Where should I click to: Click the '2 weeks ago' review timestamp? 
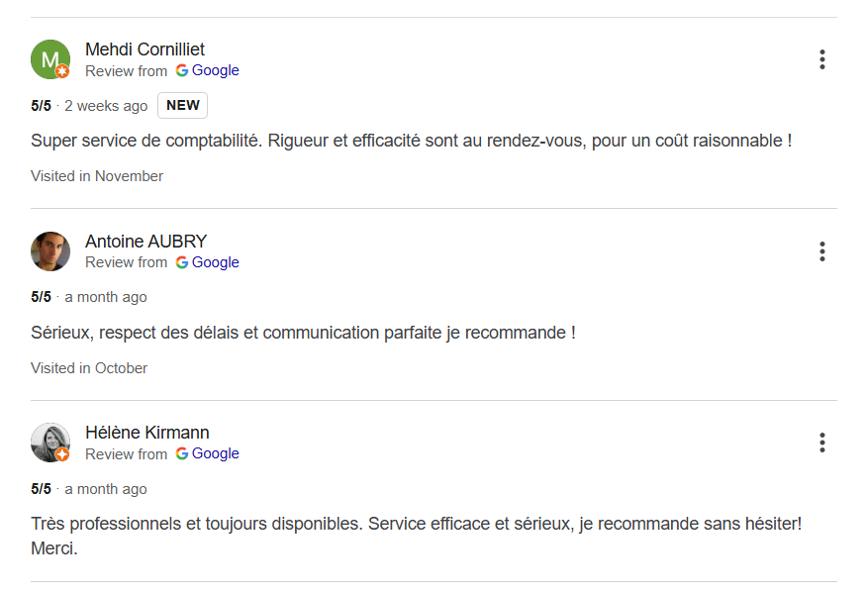coord(106,106)
